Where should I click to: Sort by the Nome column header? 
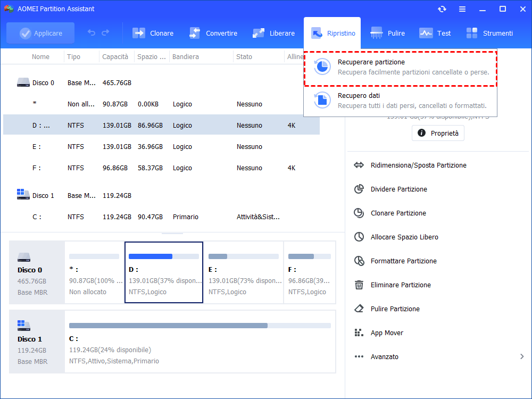point(41,57)
